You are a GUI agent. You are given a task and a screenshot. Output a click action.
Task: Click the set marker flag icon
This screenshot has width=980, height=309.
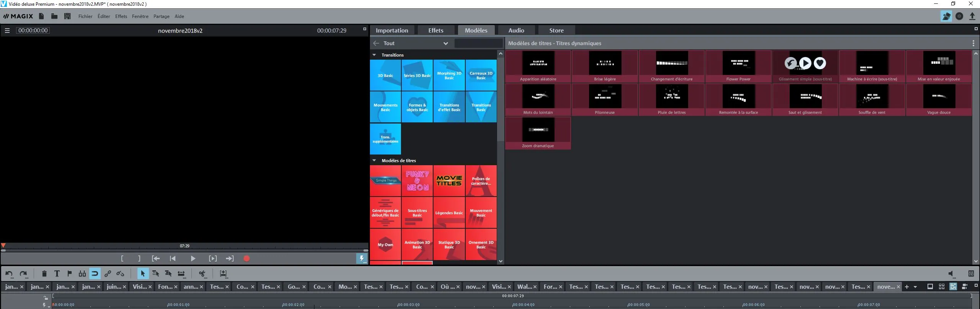[x=70, y=273]
